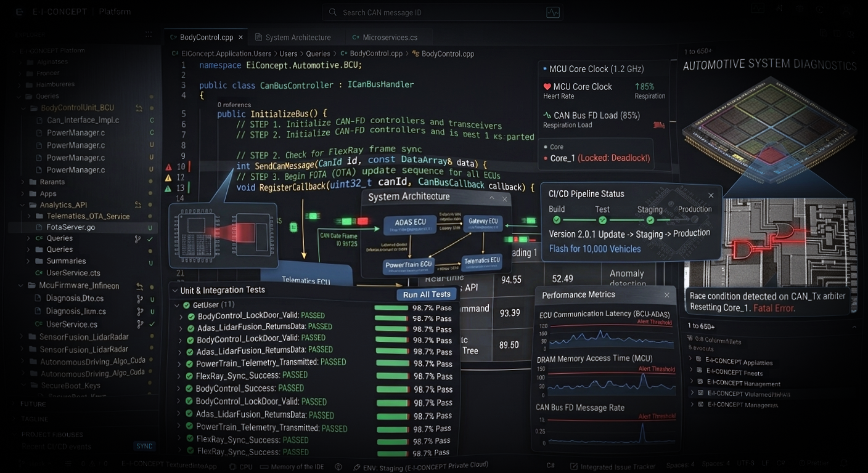This screenshot has width=868, height=473.
Task: Collapse the GetUser test group
Action: (x=177, y=305)
